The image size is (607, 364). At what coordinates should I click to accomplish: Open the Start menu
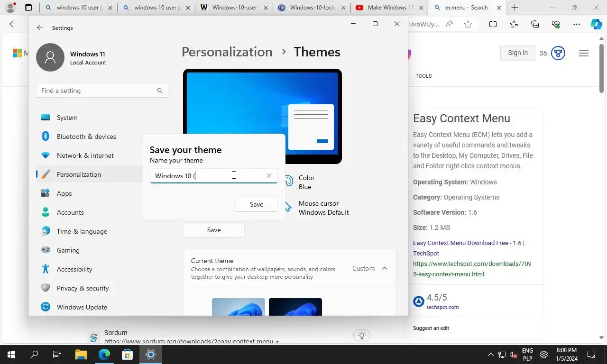pos(11,355)
